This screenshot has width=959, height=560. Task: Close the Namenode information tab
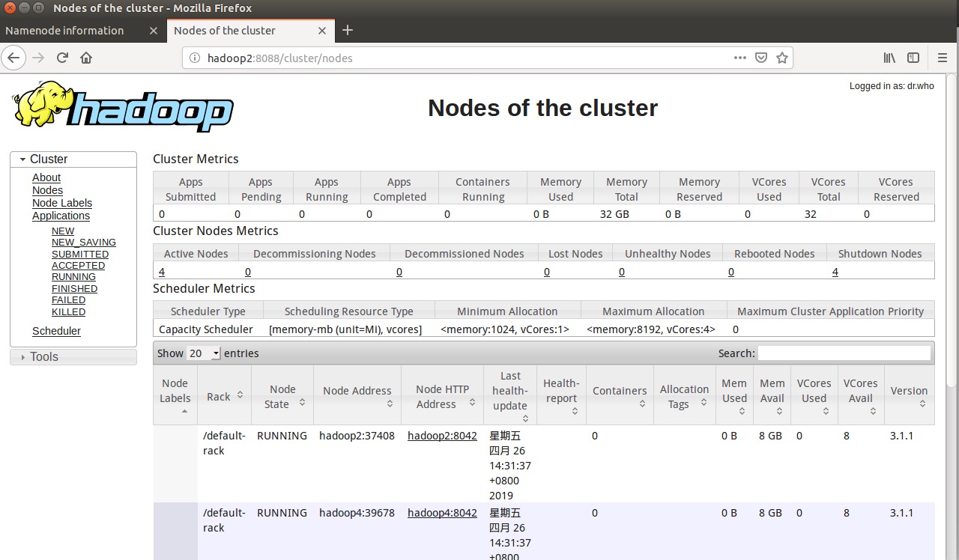[153, 31]
